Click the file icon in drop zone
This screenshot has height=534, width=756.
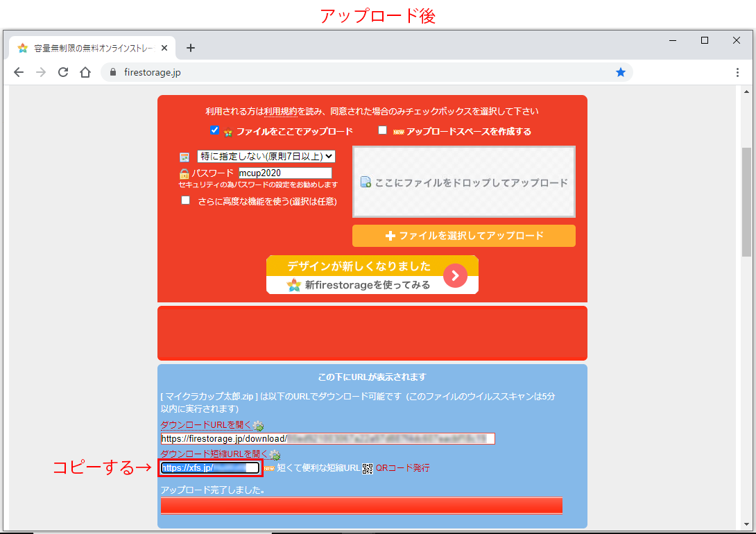tap(366, 182)
